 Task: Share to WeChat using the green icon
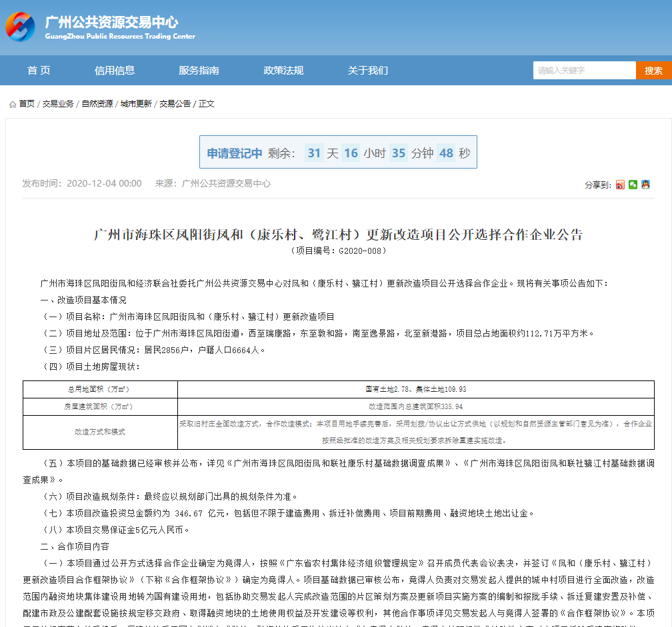pos(633,185)
